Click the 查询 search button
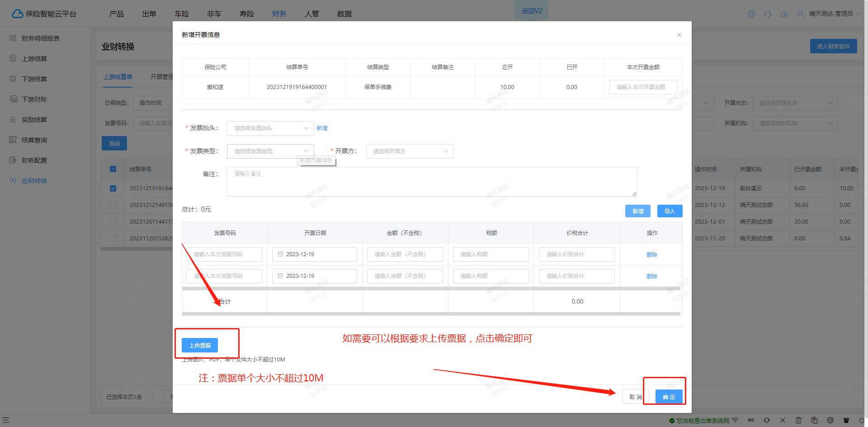868x427 pixels. coord(114,143)
